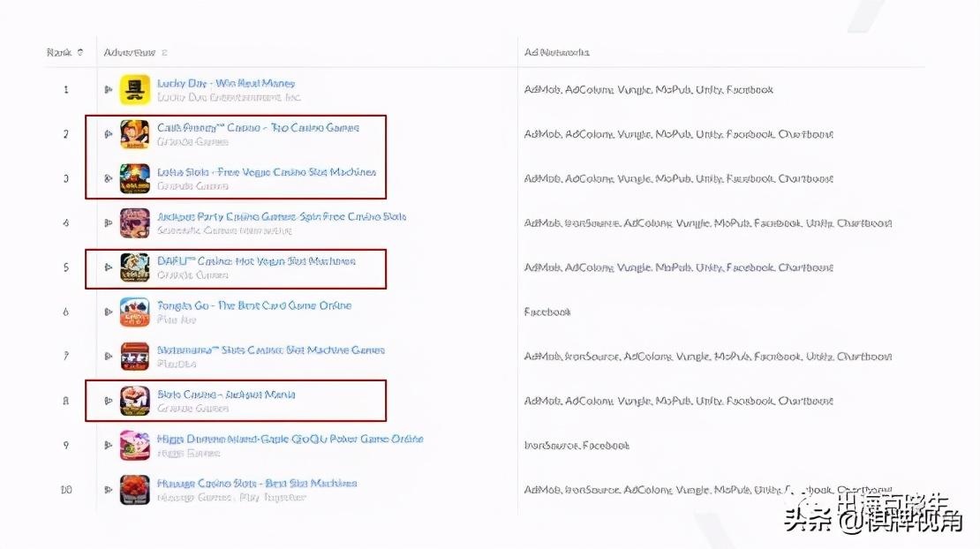Sort by the Rank column sort icon

(80, 52)
